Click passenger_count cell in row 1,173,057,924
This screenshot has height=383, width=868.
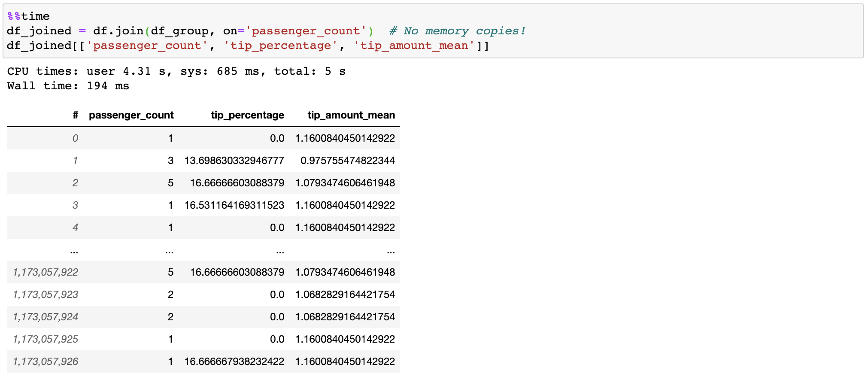[x=170, y=317]
